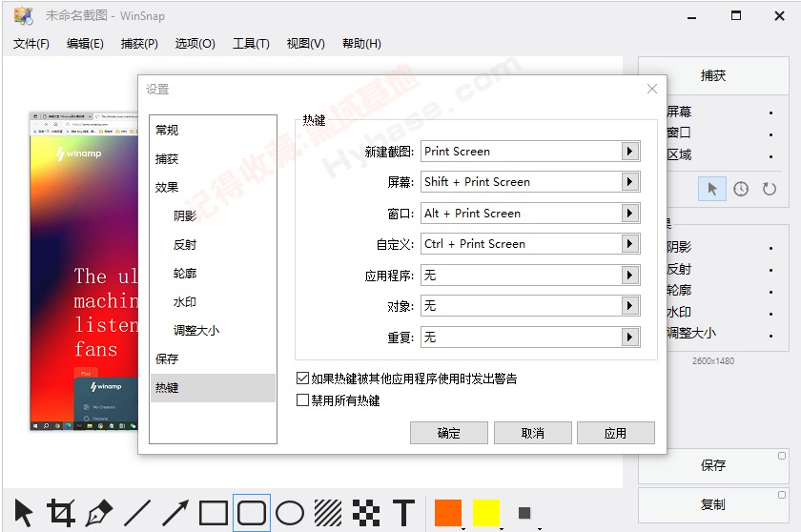Screen dimensions: 801x532
Task: Confirm settings with 确定 button
Action: [x=449, y=433]
